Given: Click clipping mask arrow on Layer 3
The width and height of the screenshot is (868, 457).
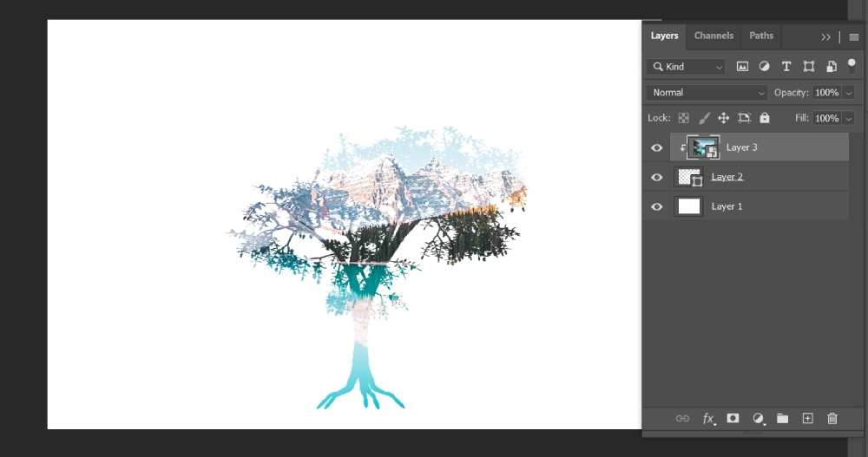Looking at the screenshot, I should [682, 147].
